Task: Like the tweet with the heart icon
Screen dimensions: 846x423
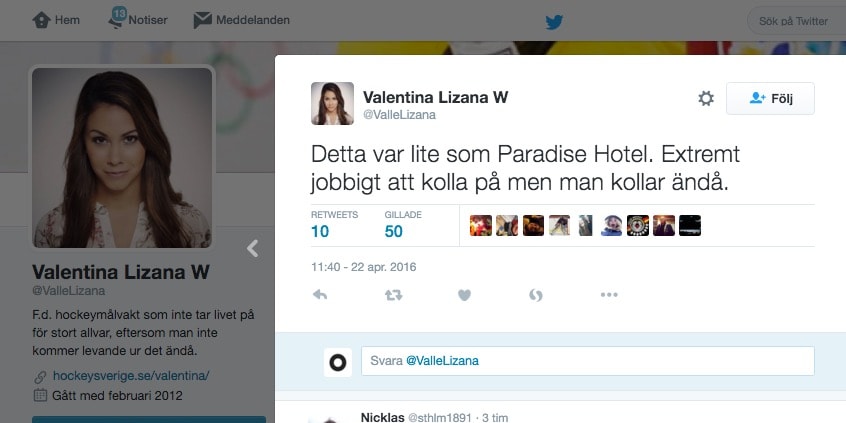Action: point(465,295)
